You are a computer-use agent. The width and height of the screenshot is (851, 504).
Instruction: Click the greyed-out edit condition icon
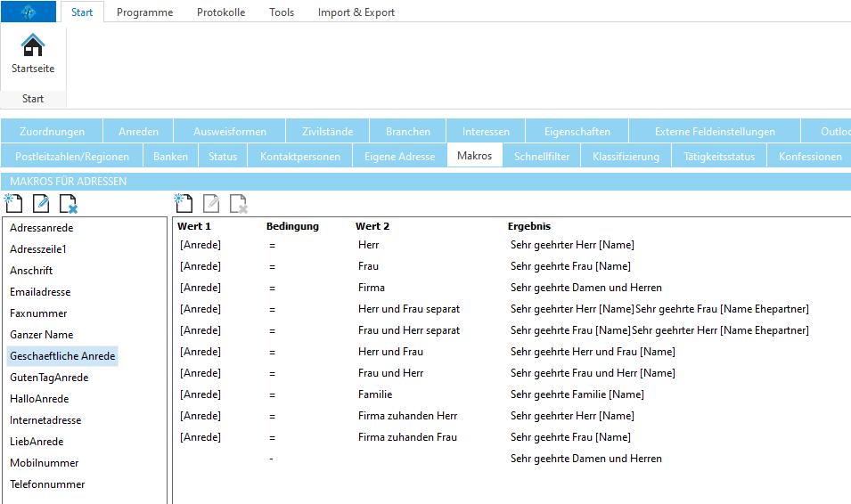pos(211,204)
